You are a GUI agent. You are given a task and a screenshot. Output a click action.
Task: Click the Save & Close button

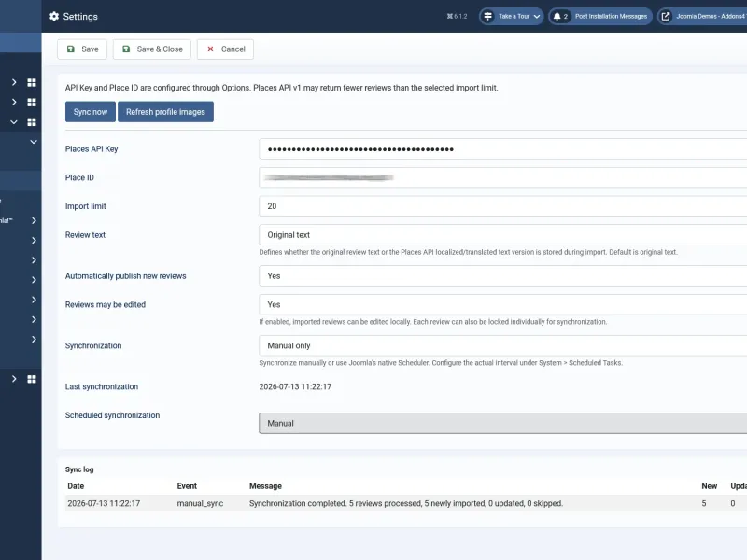click(152, 49)
